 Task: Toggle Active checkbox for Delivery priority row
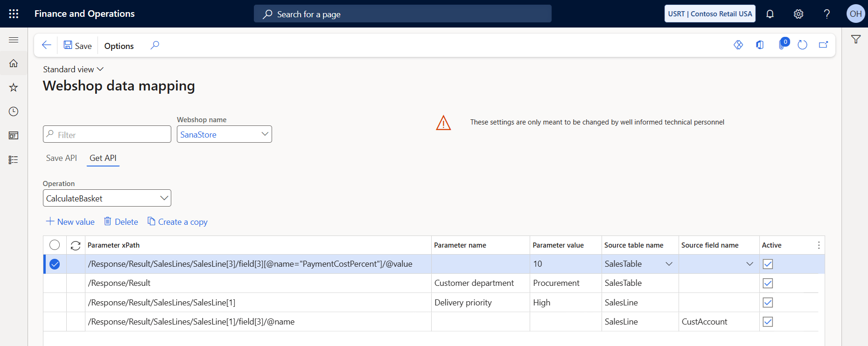pos(768,303)
